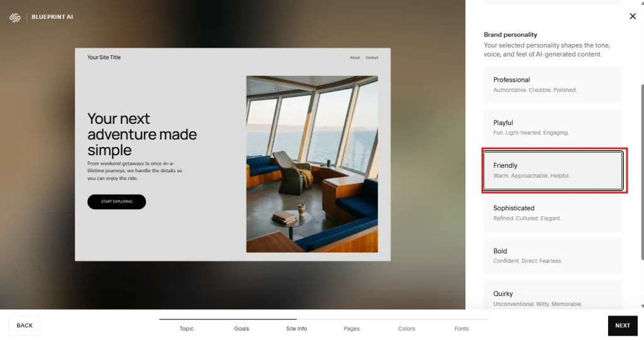Select the Quirky personality card
This screenshot has width=644, height=340.
[553, 295]
